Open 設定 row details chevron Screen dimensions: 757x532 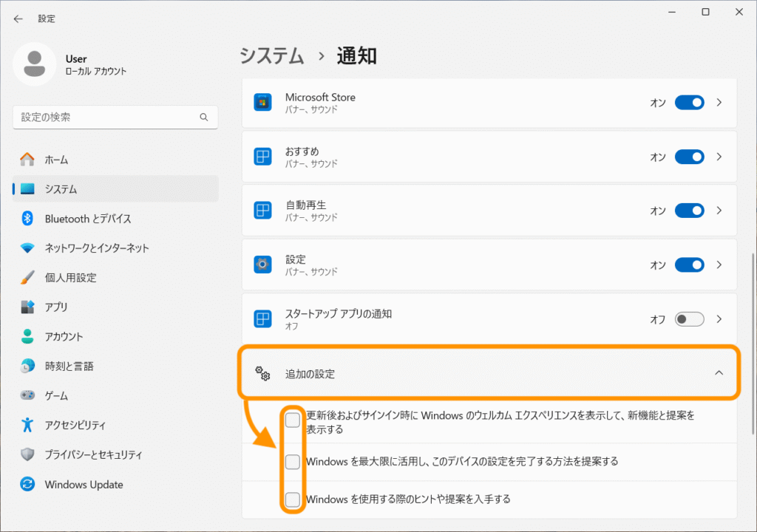pyautogui.click(x=719, y=265)
